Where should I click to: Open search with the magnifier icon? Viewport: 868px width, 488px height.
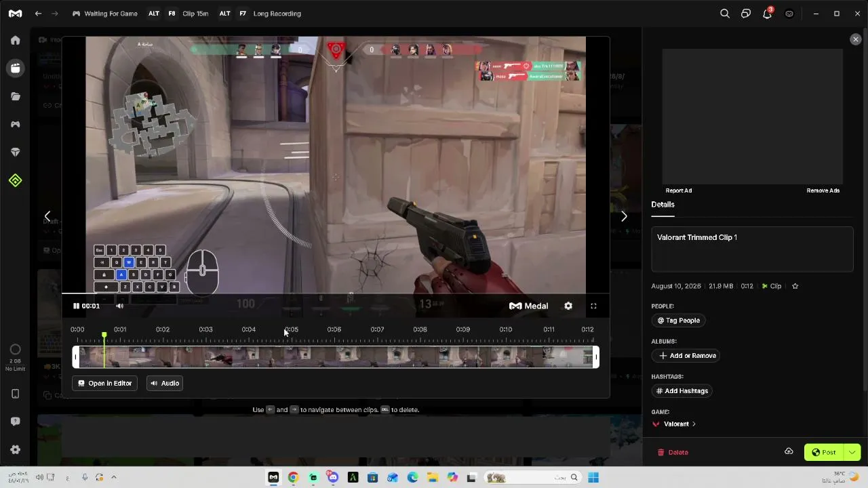click(x=725, y=14)
